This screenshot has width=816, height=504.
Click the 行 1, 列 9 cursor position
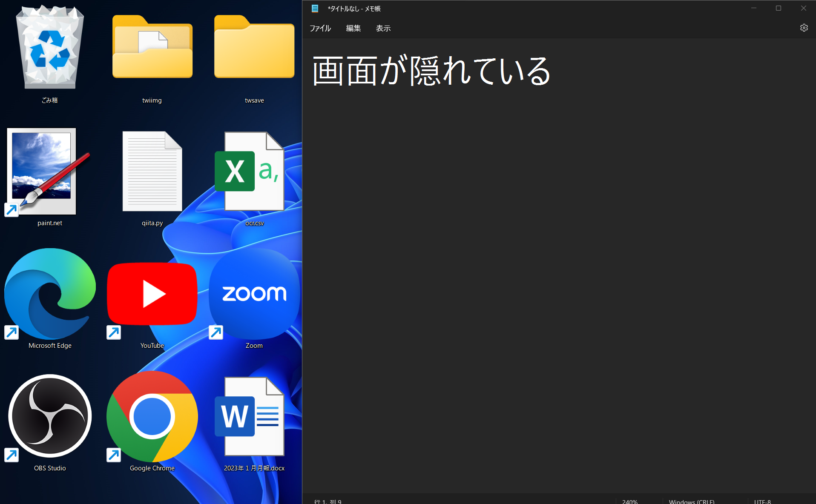tap(328, 501)
